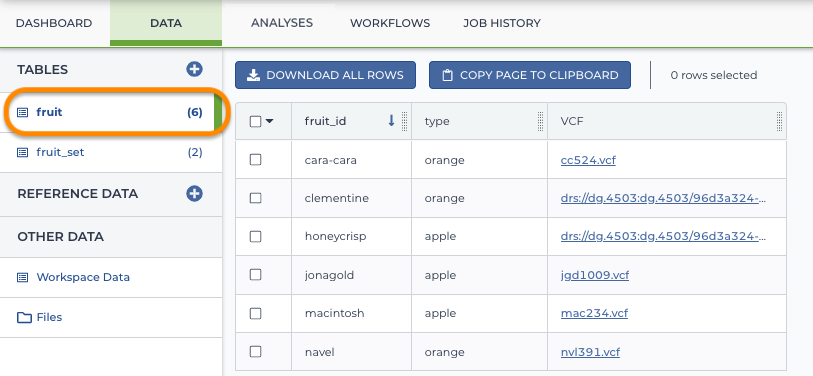Click DOWNLOAD ALL ROWS button
Viewport: 813px width, 376px height.
[325, 75]
